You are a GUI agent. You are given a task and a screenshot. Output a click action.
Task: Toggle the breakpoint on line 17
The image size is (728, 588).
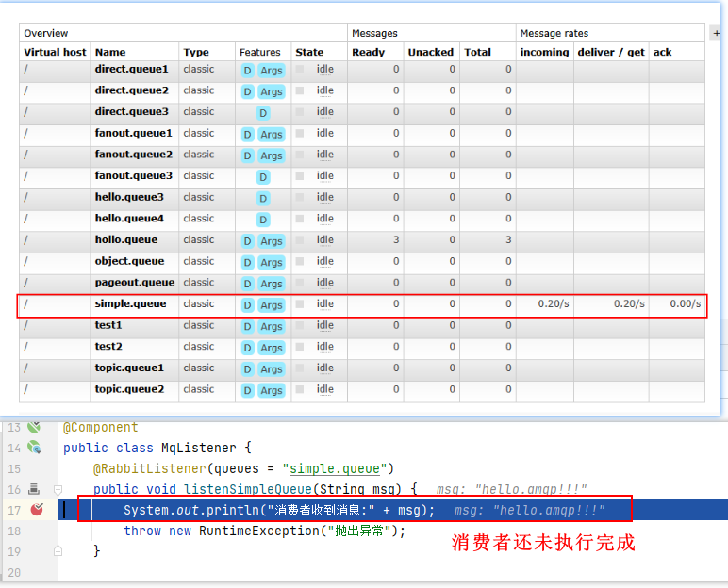(x=36, y=510)
